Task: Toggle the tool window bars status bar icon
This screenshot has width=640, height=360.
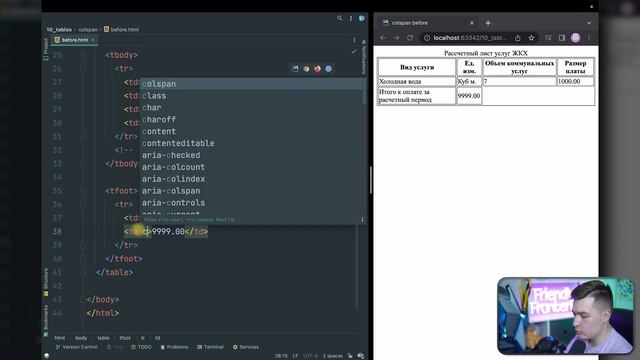Action: pyautogui.click(x=47, y=356)
